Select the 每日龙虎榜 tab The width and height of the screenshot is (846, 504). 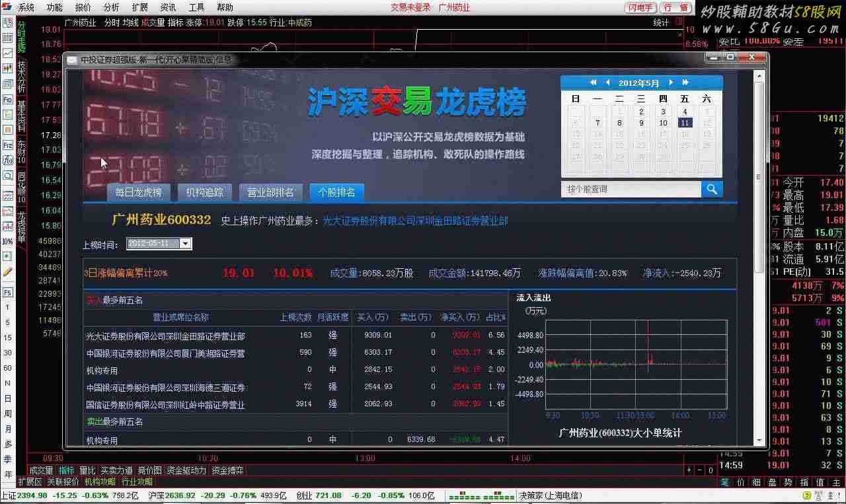tap(138, 192)
